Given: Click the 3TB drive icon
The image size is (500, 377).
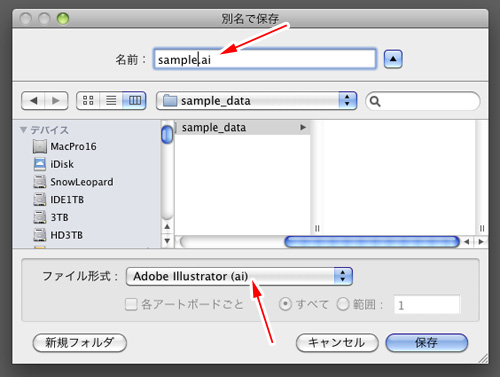Looking at the screenshot, I should coord(40,217).
